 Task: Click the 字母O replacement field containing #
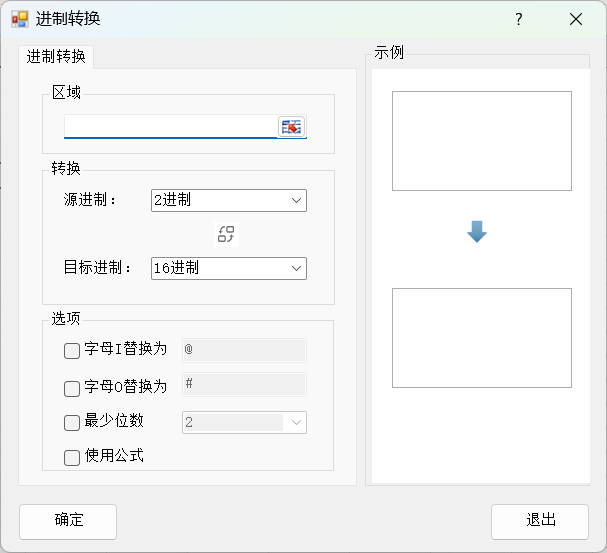[243, 385]
